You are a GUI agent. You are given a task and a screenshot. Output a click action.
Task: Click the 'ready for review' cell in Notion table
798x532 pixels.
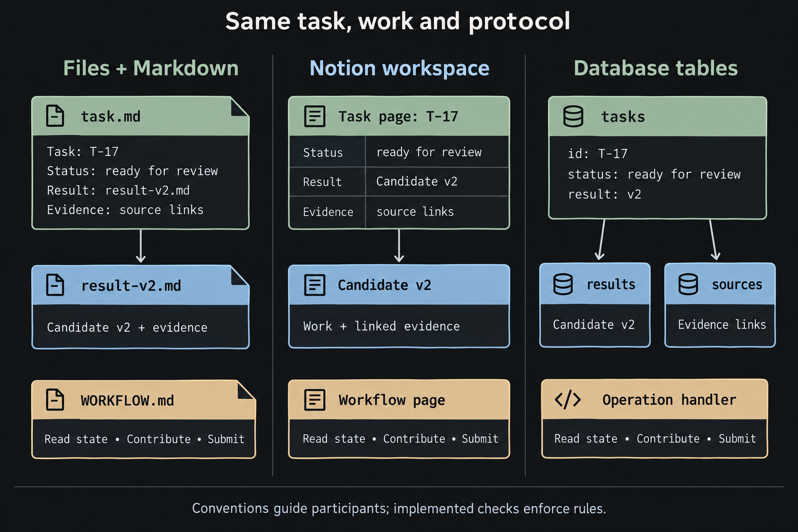(437, 152)
